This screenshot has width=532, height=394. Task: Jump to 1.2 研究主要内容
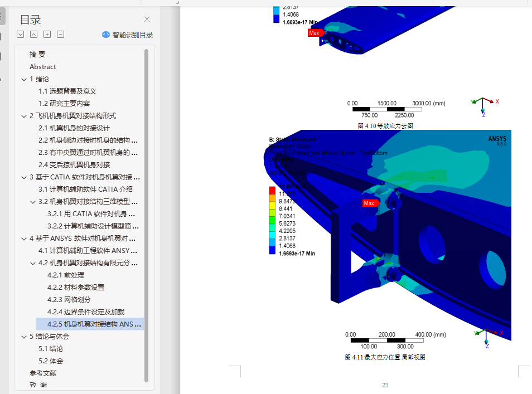tap(64, 104)
